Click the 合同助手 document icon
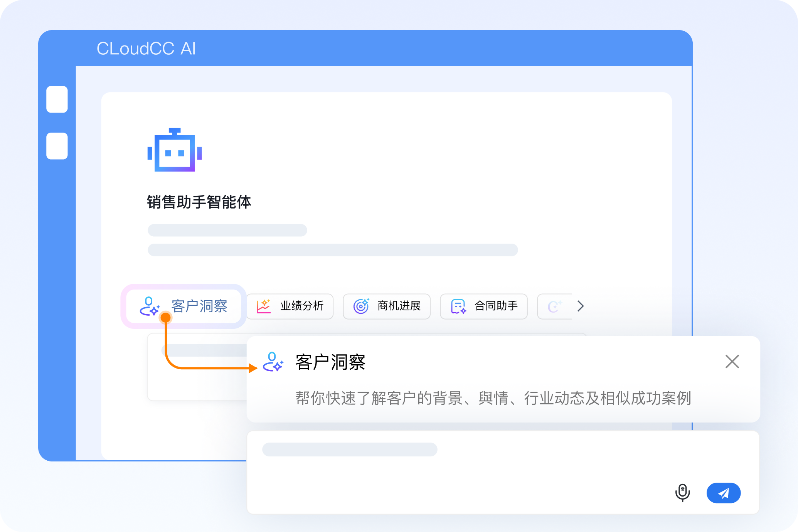 (458, 306)
